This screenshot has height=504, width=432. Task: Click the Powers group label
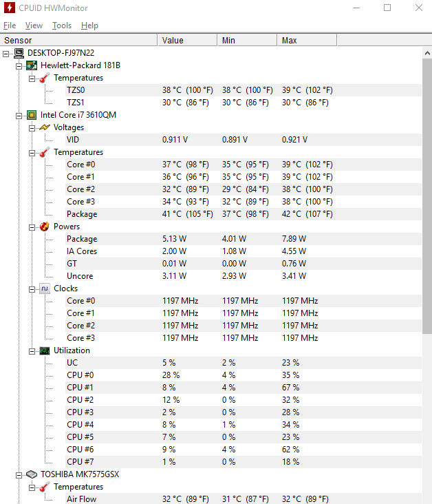(67, 227)
